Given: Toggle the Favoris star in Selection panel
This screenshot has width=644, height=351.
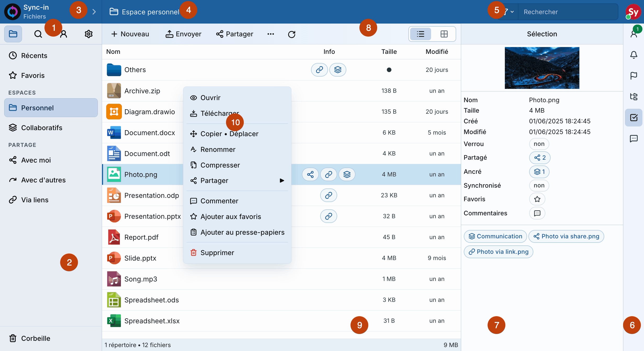Looking at the screenshot, I should [x=537, y=199].
